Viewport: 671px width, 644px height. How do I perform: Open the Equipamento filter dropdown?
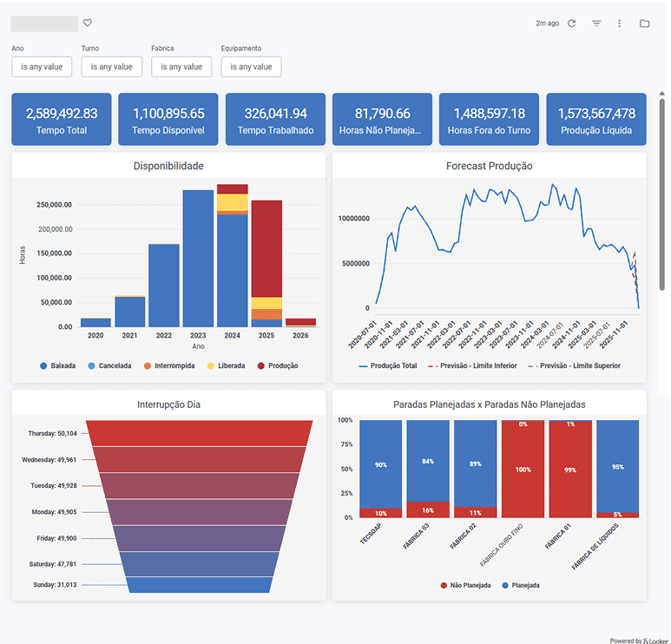click(251, 67)
